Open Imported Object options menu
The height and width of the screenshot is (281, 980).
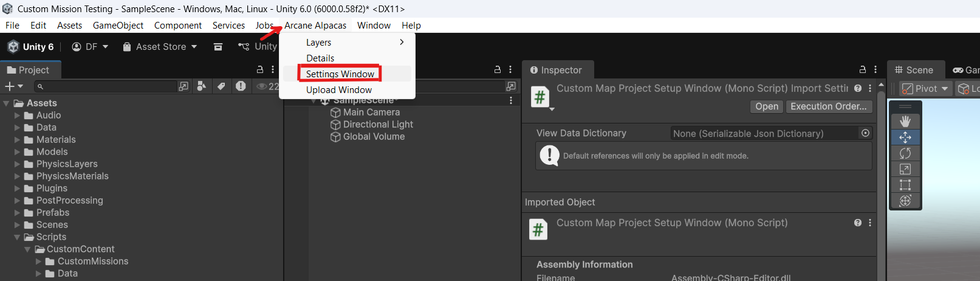[870, 223]
